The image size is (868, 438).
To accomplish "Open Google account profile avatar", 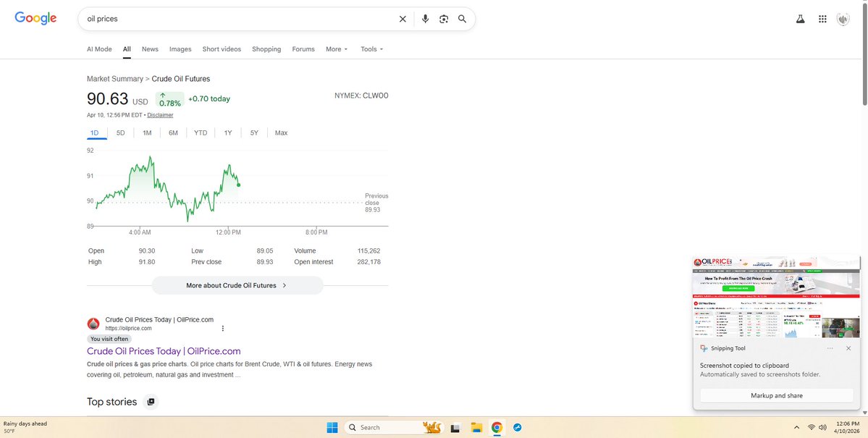I will (843, 19).
